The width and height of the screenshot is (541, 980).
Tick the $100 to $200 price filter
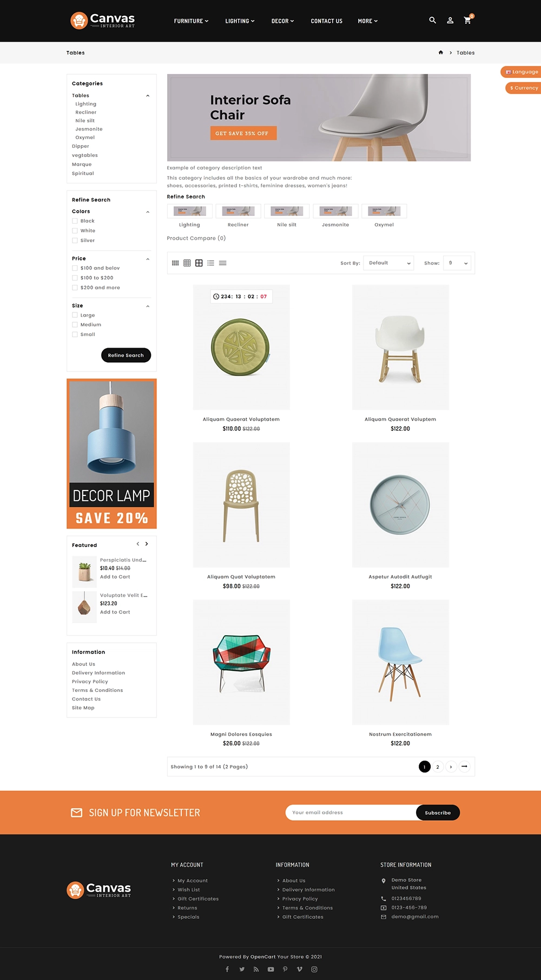point(75,278)
